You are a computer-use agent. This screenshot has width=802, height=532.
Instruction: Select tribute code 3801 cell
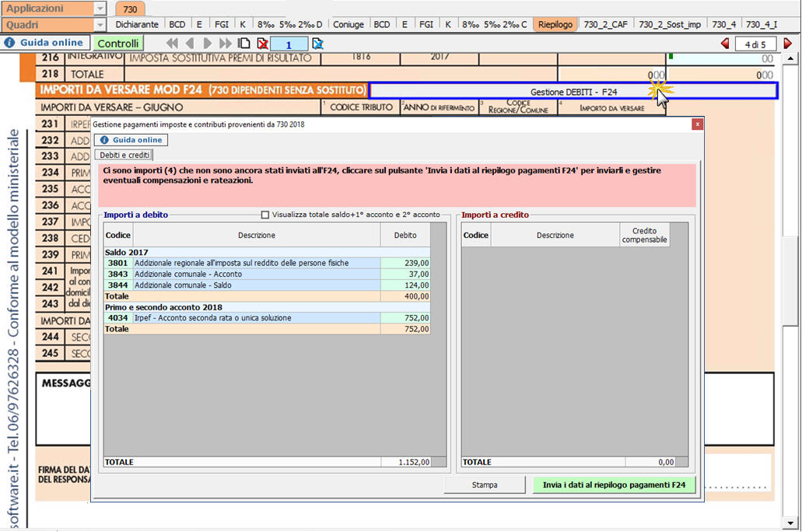tap(117, 263)
